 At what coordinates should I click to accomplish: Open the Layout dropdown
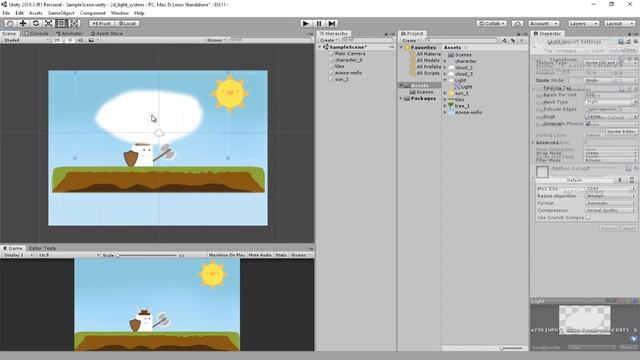point(619,24)
